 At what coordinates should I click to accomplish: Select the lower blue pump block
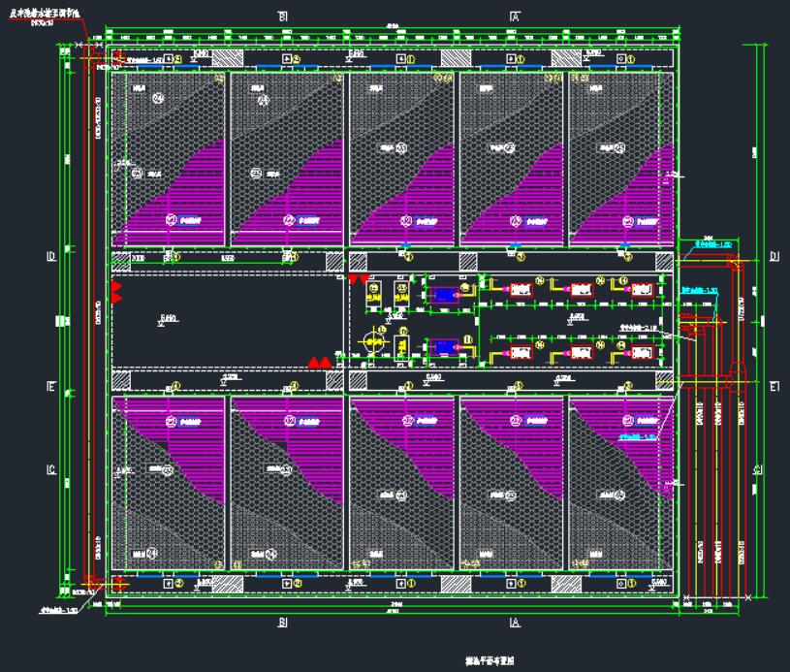pos(445,346)
